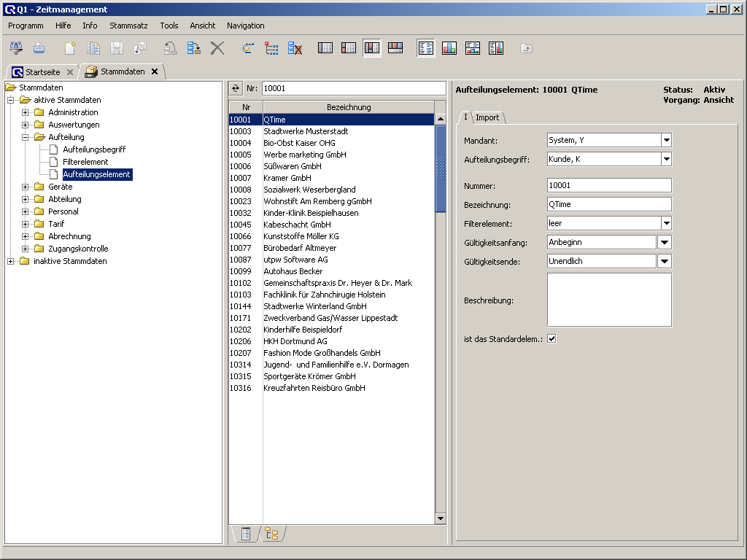Switch to the Import tab

point(487,117)
